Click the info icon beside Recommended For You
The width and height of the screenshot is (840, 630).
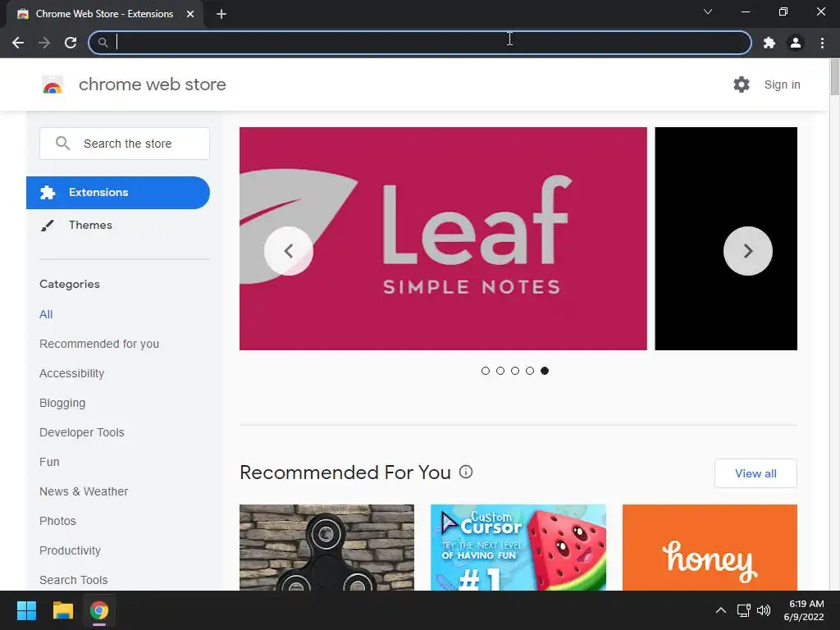click(x=466, y=472)
